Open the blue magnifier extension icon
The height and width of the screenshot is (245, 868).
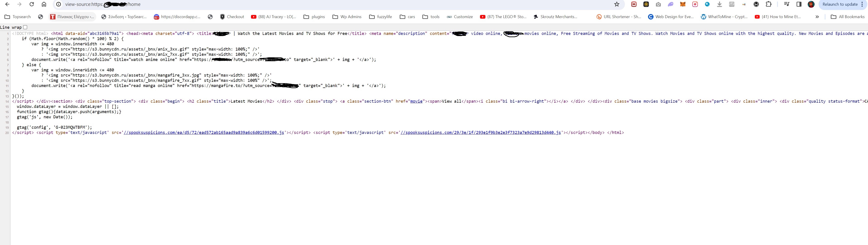tap(707, 4)
